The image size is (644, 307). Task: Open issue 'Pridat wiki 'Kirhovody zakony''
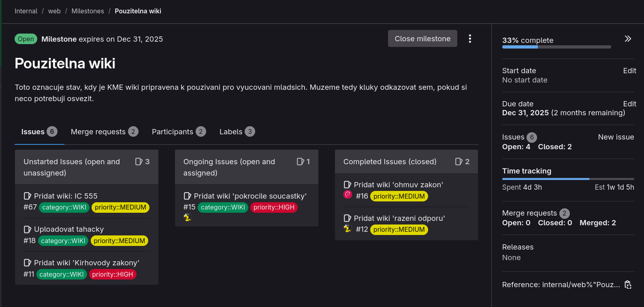pos(86,263)
